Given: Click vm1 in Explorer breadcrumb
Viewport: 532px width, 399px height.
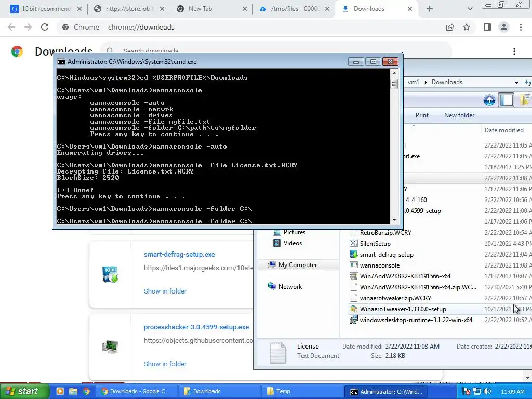Looking at the screenshot, I should pyautogui.click(x=414, y=82).
